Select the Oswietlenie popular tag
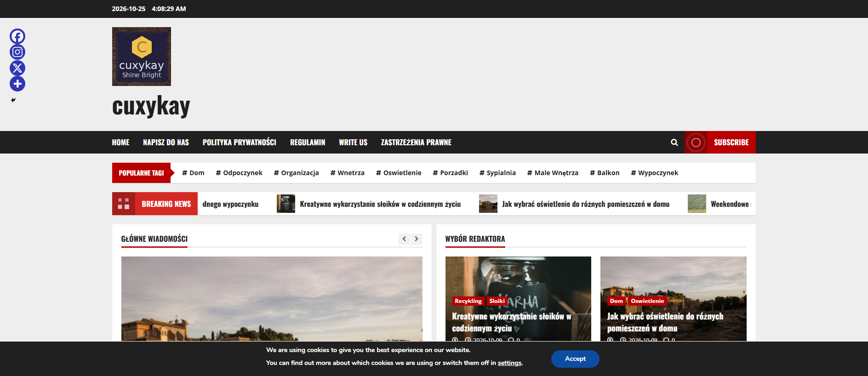The height and width of the screenshot is (376, 868). (x=399, y=173)
